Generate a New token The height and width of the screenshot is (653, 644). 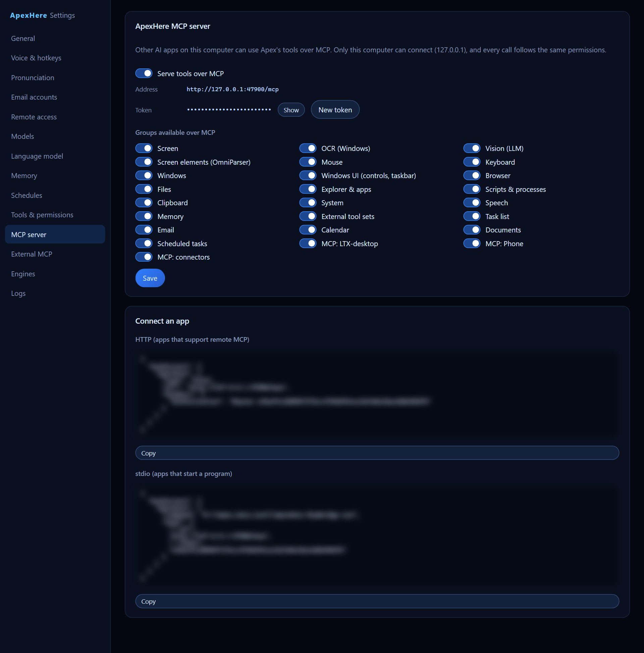[x=335, y=110]
